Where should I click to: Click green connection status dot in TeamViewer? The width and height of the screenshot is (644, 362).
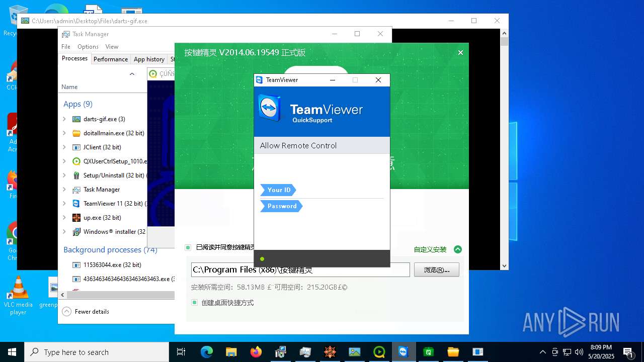coord(262,259)
